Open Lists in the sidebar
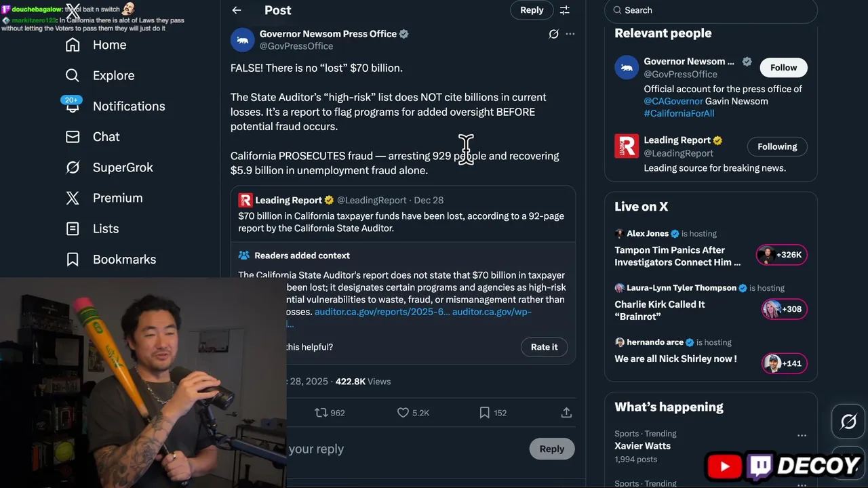868x488 pixels. [x=105, y=229]
